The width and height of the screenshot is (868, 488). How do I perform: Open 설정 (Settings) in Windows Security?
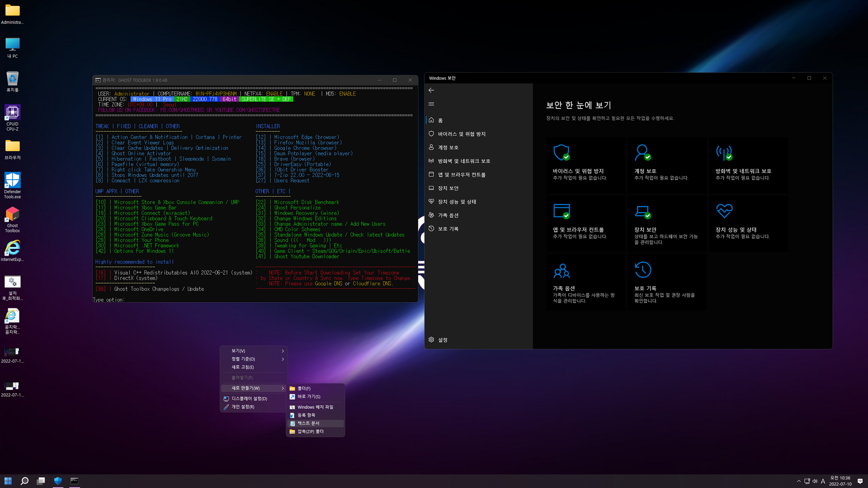479,340
